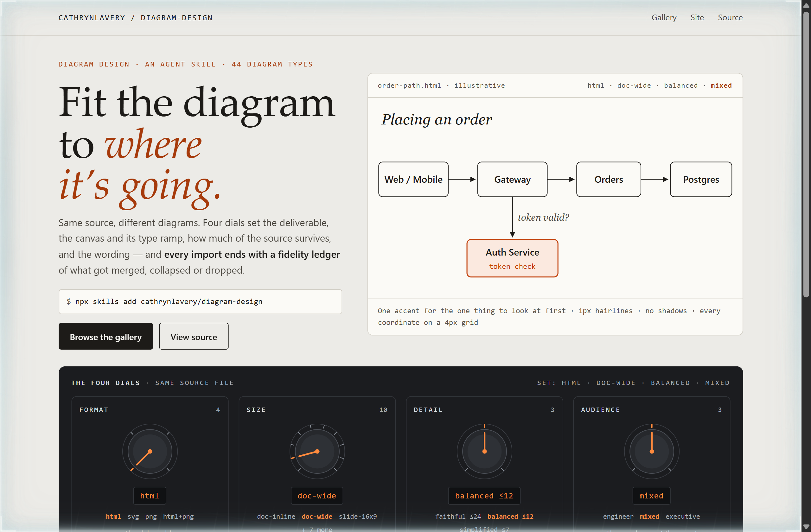Click the page vertical scrollbar thumb

click(x=806, y=155)
